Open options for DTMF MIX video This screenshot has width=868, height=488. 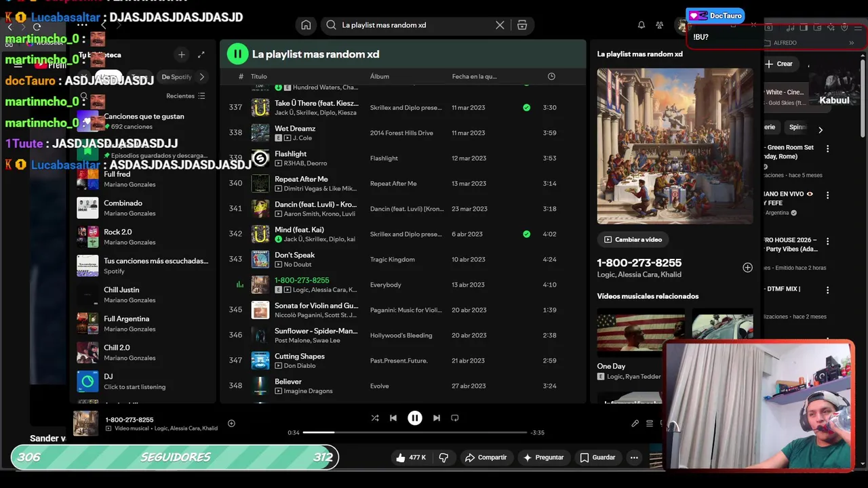[x=827, y=290]
